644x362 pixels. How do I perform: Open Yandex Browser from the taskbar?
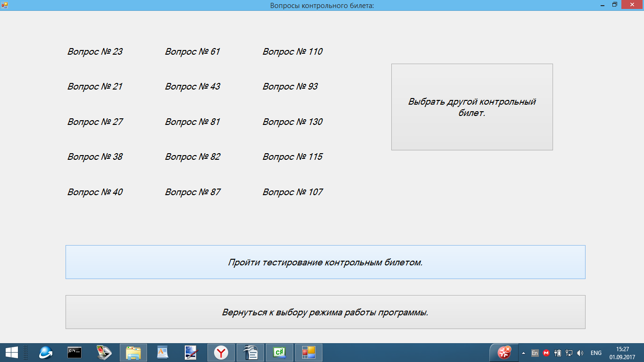(x=221, y=352)
